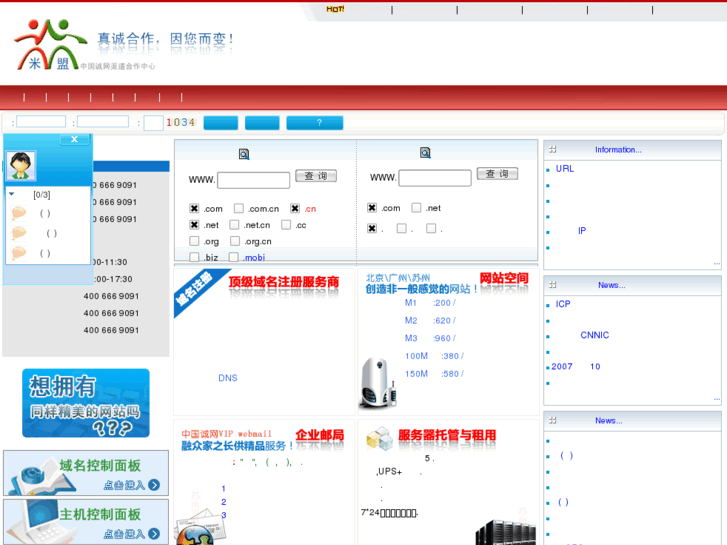Click the black server racks image
727x545 pixels.
pyautogui.click(x=505, y=532)
